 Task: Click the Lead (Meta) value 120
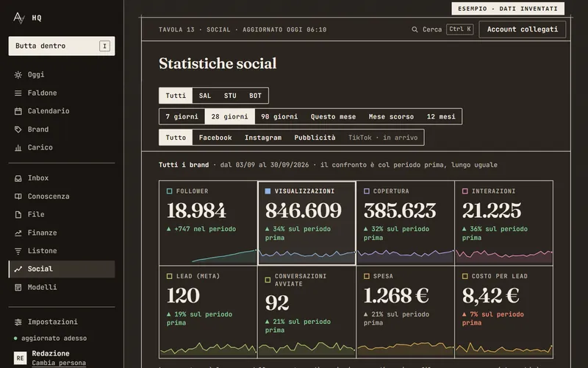pyautogui.click(x=183, y=296)
